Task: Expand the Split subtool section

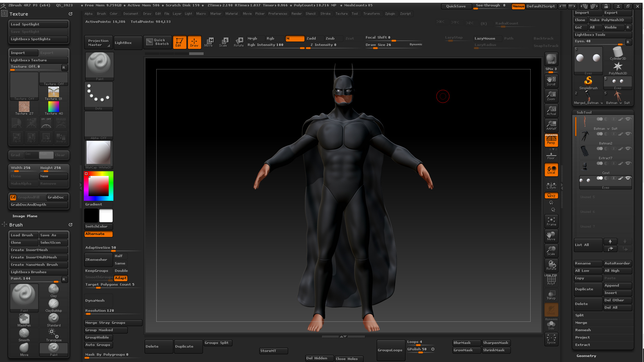Action: (x=580, y=315)
